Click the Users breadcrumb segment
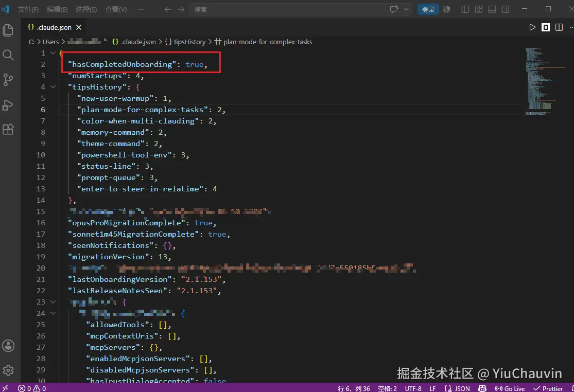This screenshot has height=392, width=574. (x=50, y=42)
